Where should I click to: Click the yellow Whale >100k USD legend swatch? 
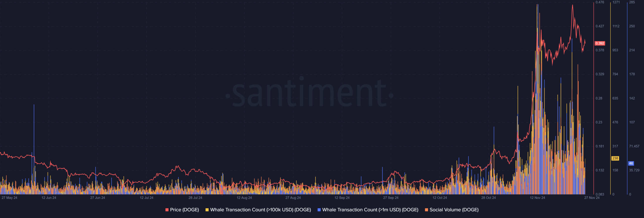click(207, 210)
